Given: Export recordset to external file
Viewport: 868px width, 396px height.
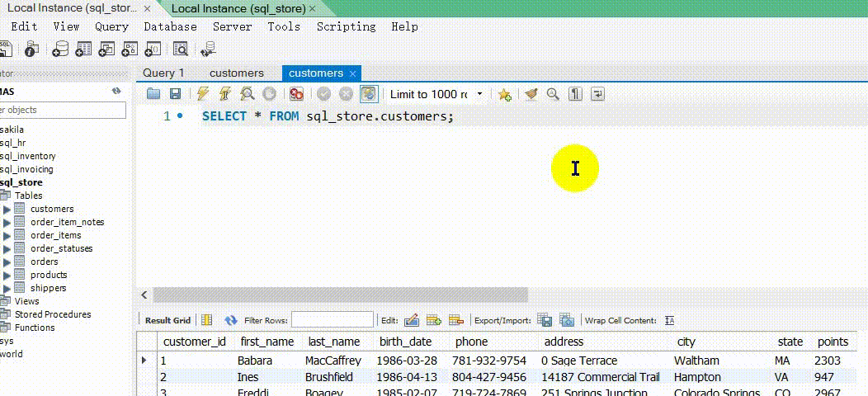Looking at the screenshot, I should 545,320.
